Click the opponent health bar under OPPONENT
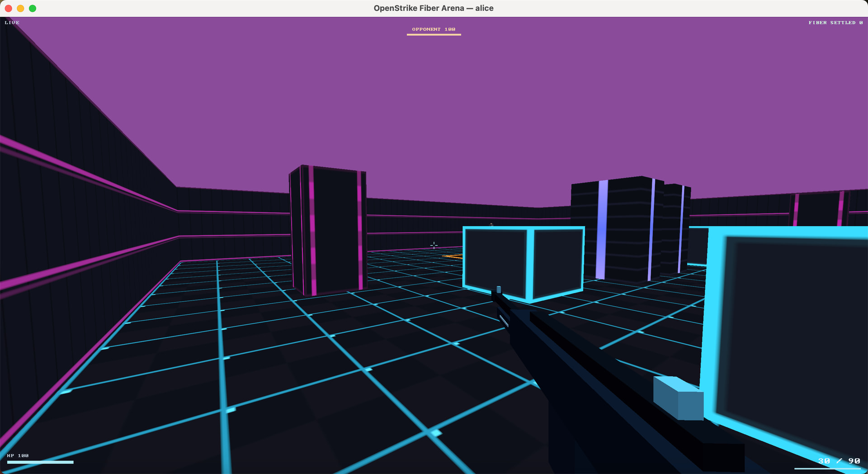Screen dimensions: 868x474 click(x=434, y=35)
